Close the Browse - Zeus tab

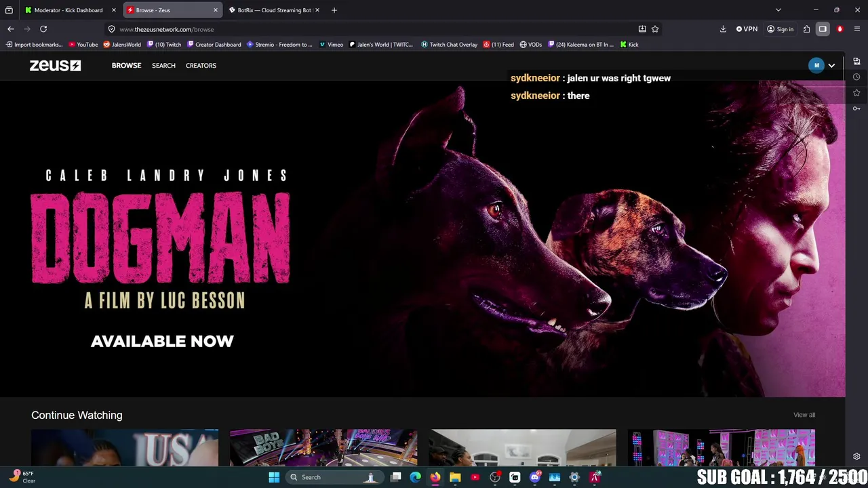pyautogui.click(x=216, y=10)
